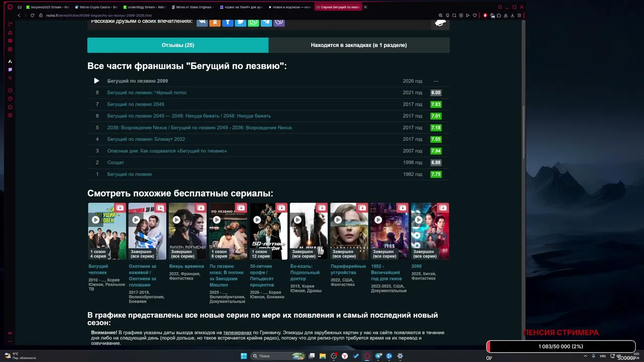Image resolution: width=644 pixels, height=362 pixels.
Task: Open the Player icon in Opera sidebar
Action: pyautogui.click(x=10, y=90)
